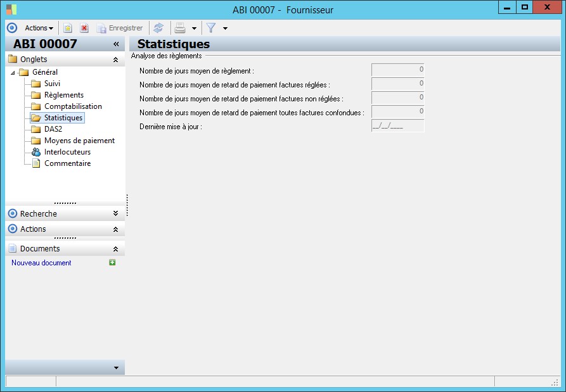Click the 'Dernière mise à jour :' label

[170, 127]
